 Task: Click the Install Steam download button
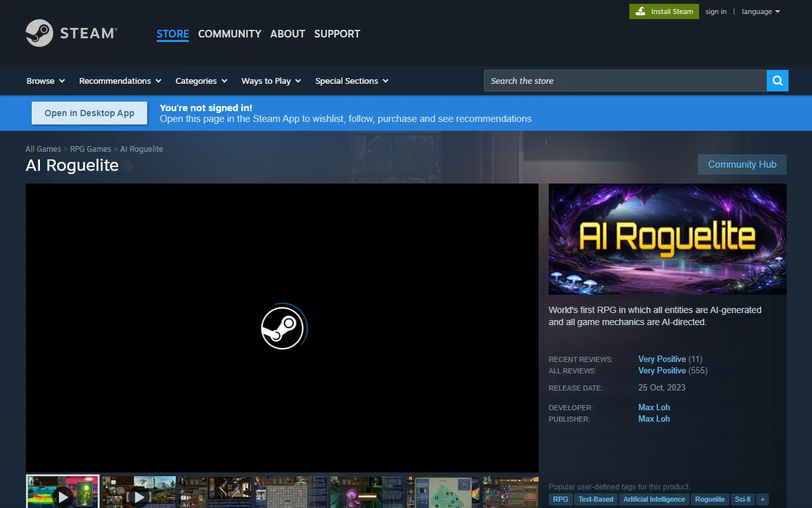[x=664, y=11]
